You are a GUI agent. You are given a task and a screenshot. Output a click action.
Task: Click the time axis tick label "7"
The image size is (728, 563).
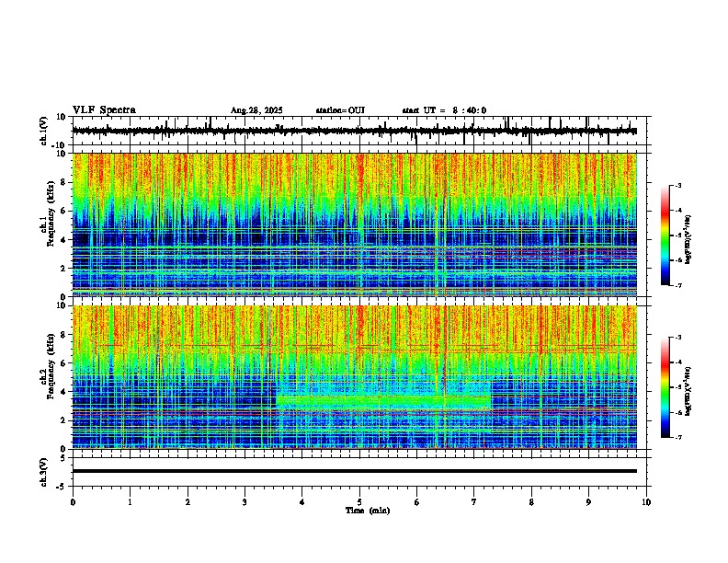click(x=474, y=502)
